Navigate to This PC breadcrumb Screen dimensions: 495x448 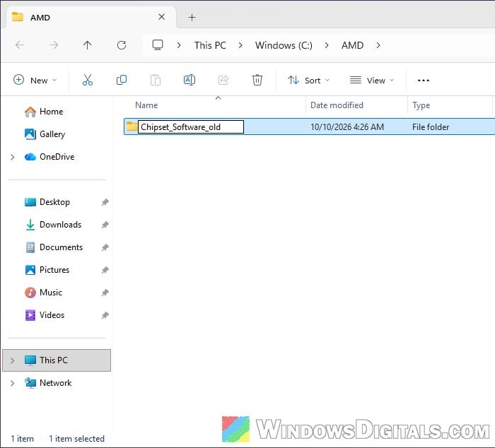210,45
